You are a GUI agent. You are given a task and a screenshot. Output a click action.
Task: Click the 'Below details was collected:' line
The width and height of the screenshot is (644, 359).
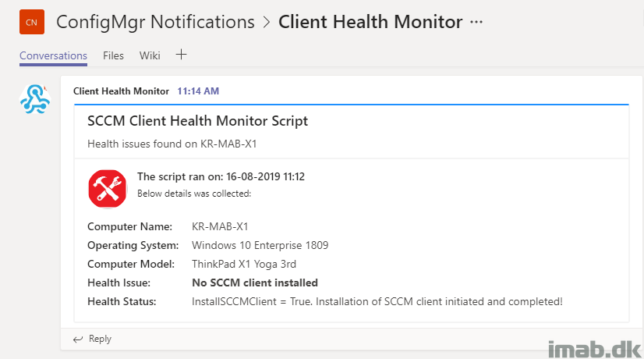(194, 194)
